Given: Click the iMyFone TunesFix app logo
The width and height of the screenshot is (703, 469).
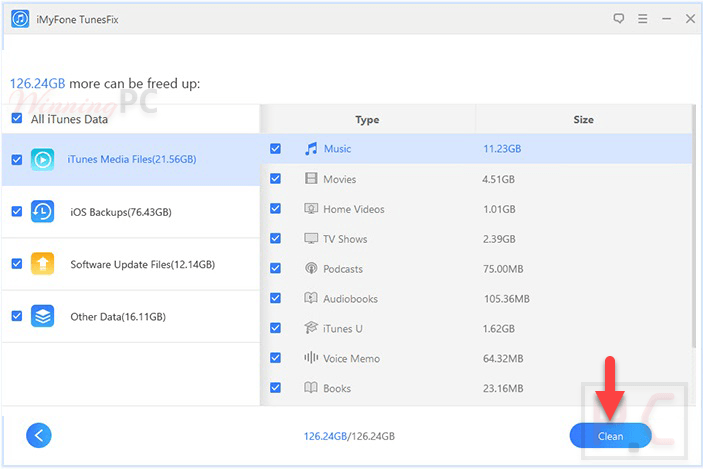Looking at the screenshot, I should tap(20, 19).
